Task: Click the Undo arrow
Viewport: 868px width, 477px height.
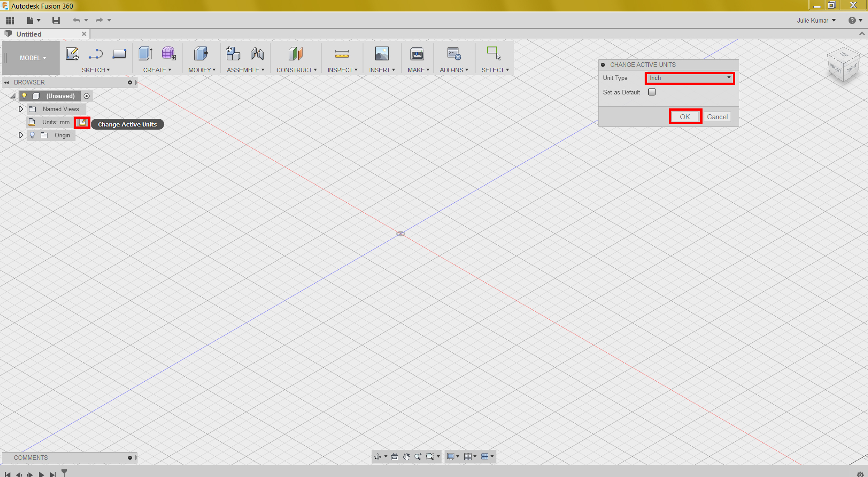Action: point(76,20)
